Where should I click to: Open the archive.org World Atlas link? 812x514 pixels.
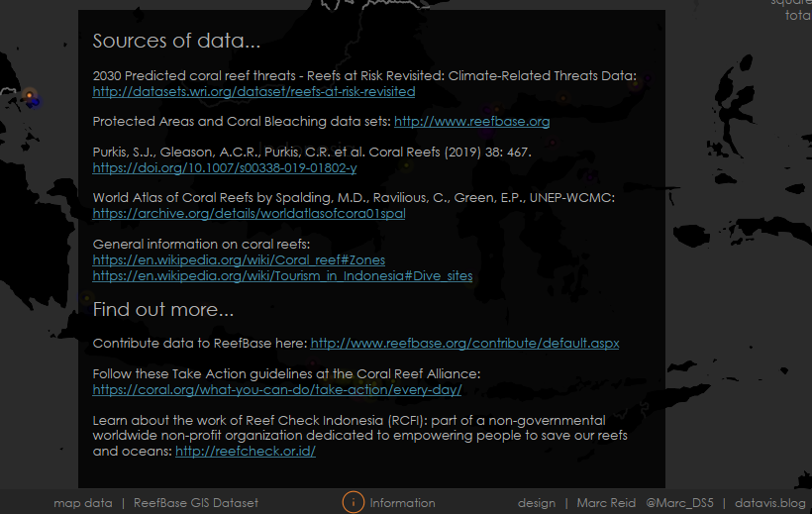[x=249, y=214]
